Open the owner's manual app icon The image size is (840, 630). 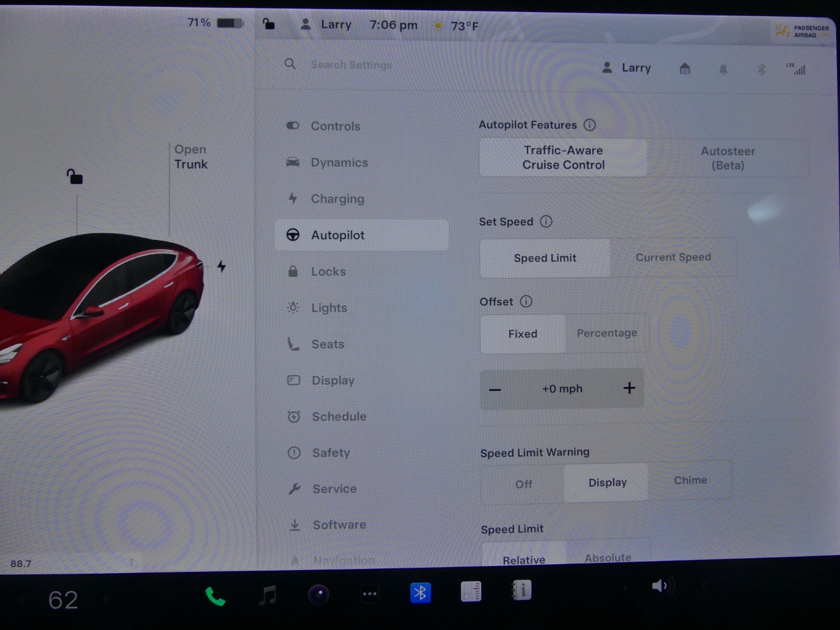[x=521, y=590]
